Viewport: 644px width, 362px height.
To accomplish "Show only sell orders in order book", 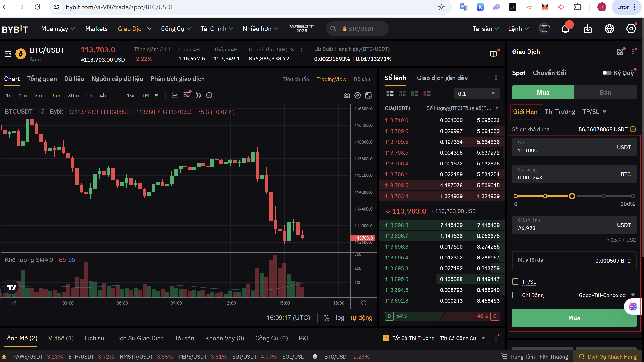I will tap(427, 94).
